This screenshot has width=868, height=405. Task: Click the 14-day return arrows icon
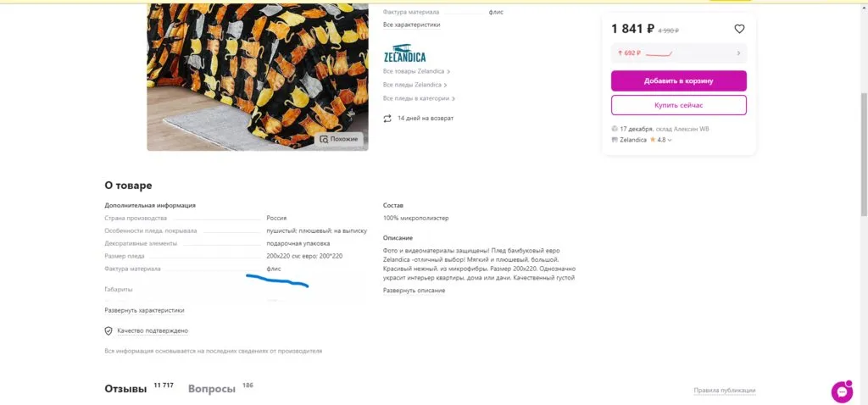click(387, 118)
